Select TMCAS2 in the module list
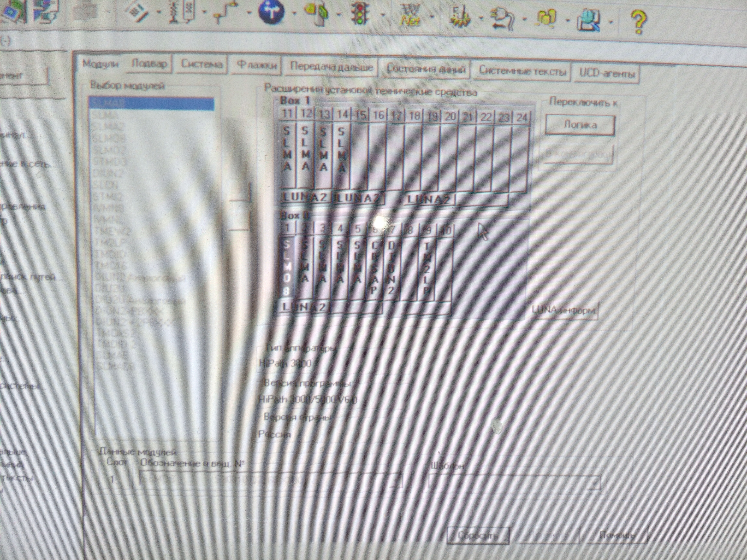This screenshot has width=747, height=560. [116, 333]
